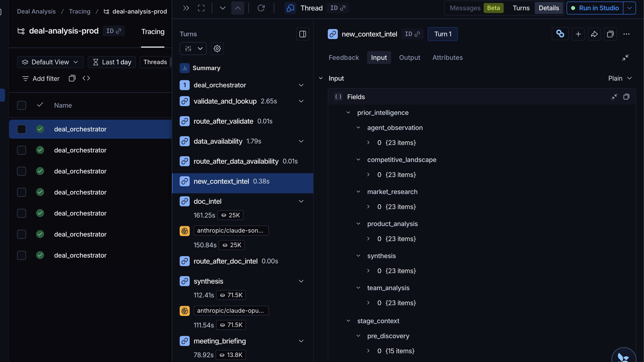
Task: Open the turns filter sliders dropdown
Action: coord(193,49)
